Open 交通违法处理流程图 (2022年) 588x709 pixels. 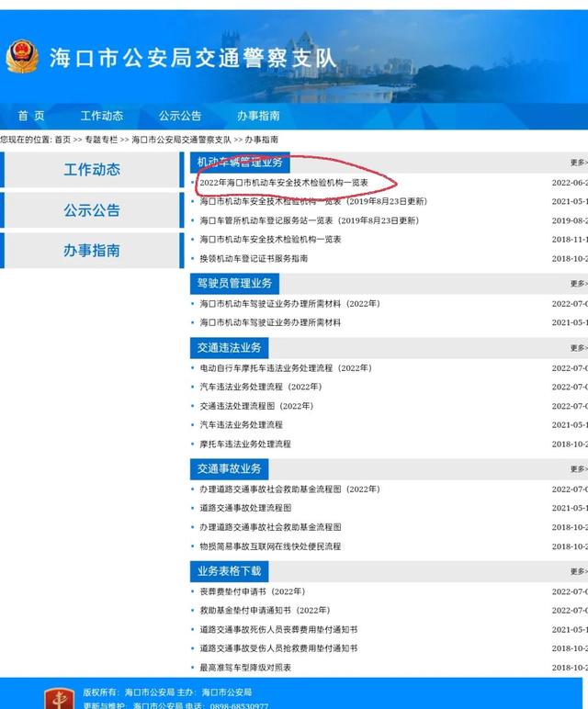(257, 406)
